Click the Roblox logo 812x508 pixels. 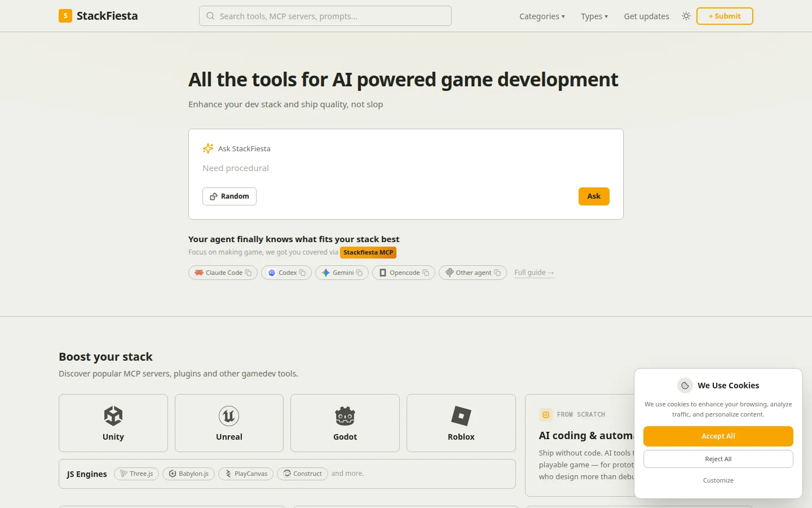[x=461, y=416]
